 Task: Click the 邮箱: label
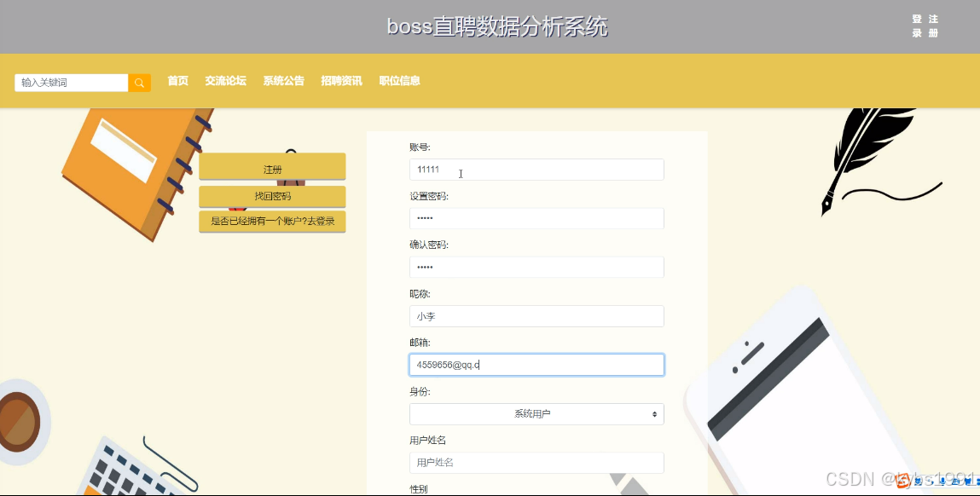tap(420, 343)
